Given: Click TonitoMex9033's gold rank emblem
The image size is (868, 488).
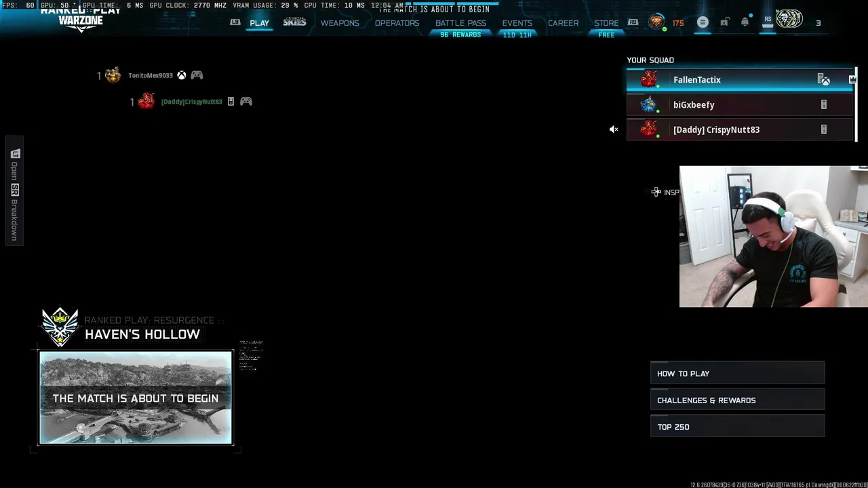Looking at the screenshot, I should click(113, 75).
